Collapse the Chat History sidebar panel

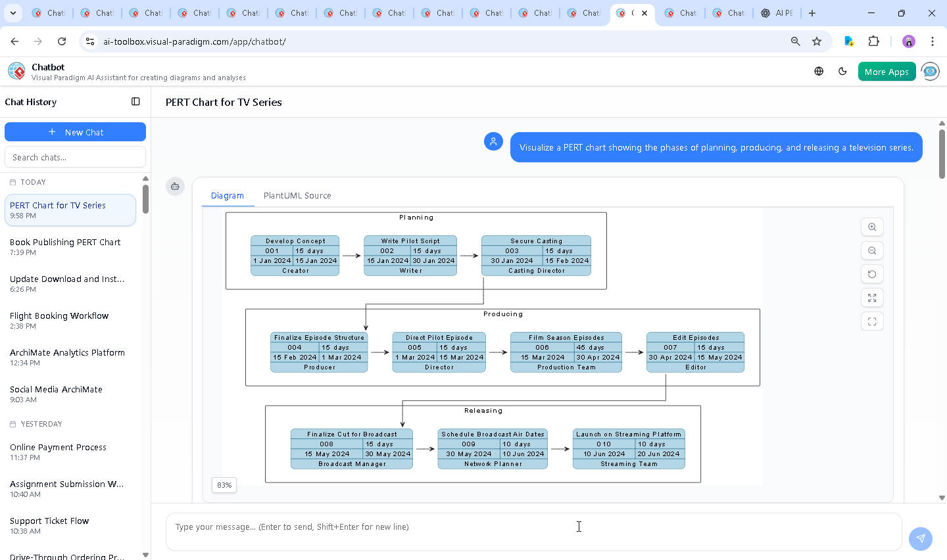point(135,102)
